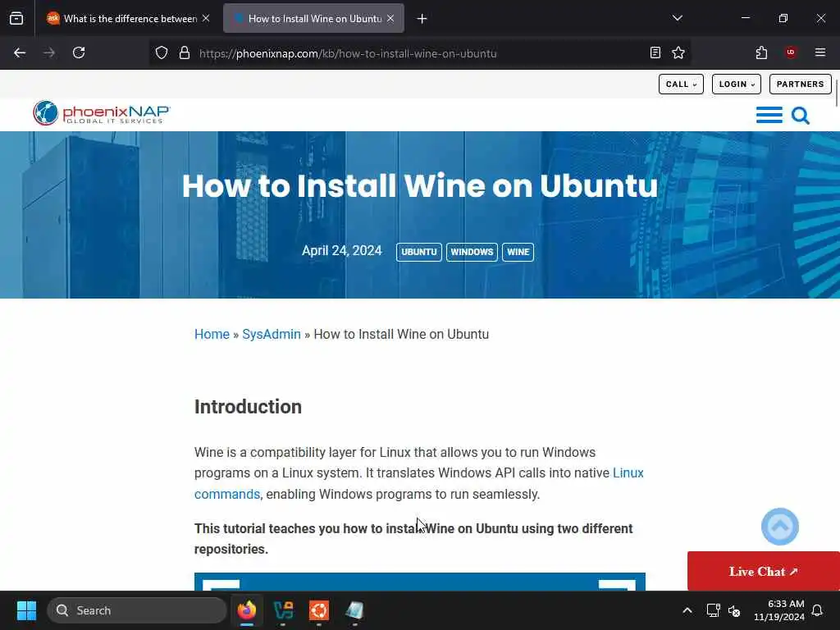Expand the list all tabs chevron
840x630 pixels.
point(677,18)
